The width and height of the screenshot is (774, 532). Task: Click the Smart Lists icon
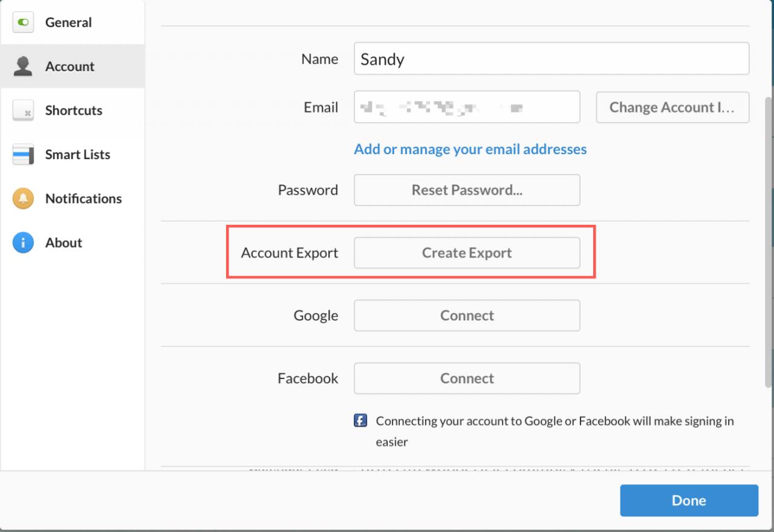pyautogui.click(x=23, y=155)
